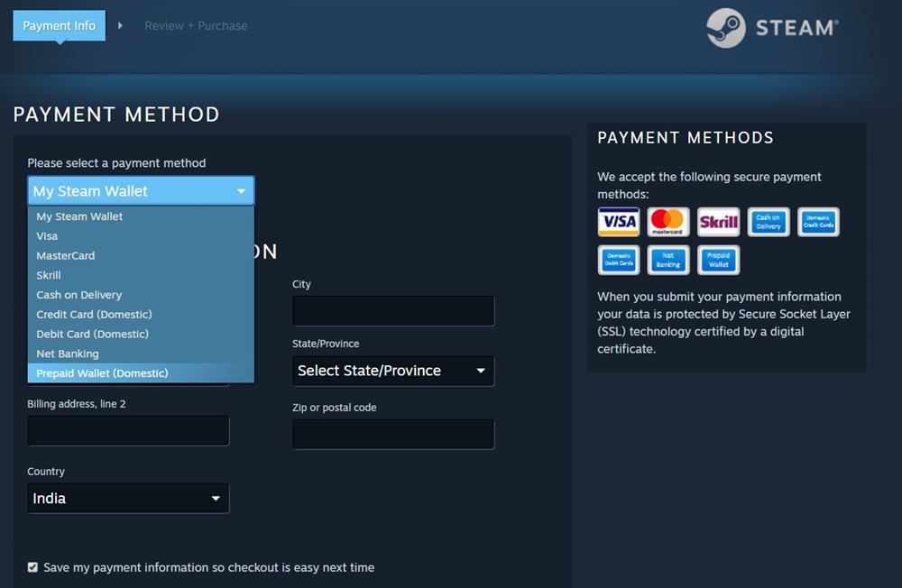Click the Domestic Debit Cards icon
This screenshot has width=902, height=588.
pos(619,260)
